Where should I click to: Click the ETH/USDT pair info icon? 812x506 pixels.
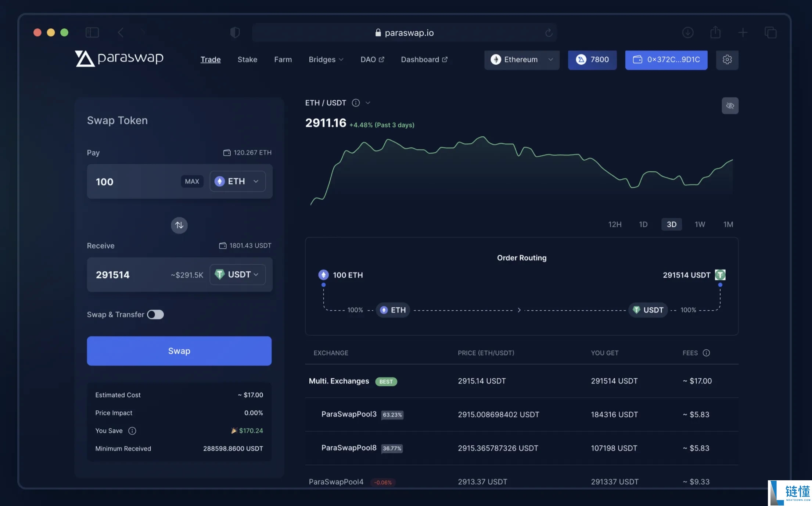click(356, 103)
